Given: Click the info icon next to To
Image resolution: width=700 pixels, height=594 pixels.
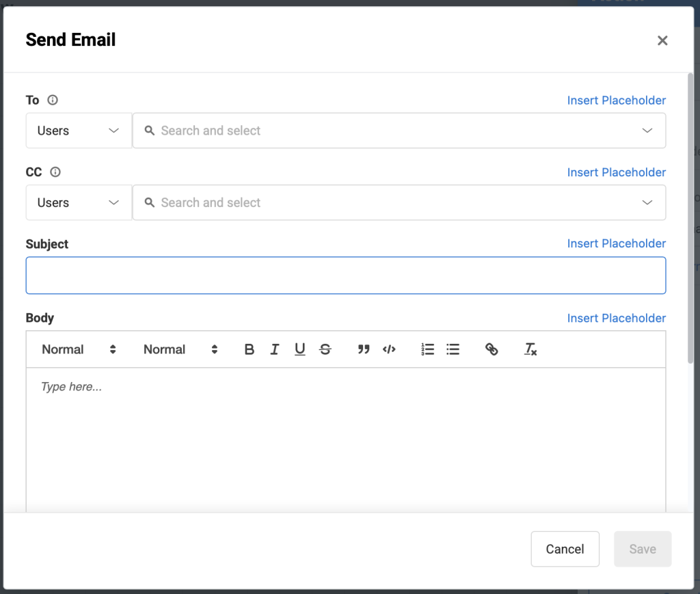Looking at the screenshot, I should point(53,100).
